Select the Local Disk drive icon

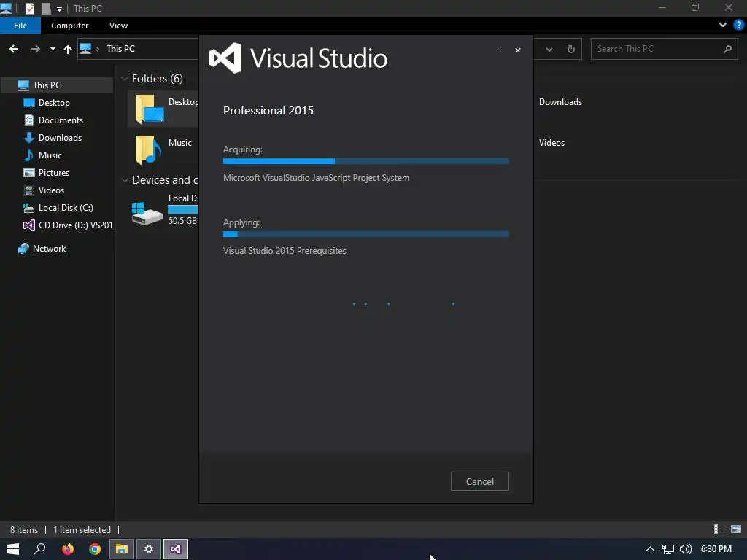coord(147,214)
